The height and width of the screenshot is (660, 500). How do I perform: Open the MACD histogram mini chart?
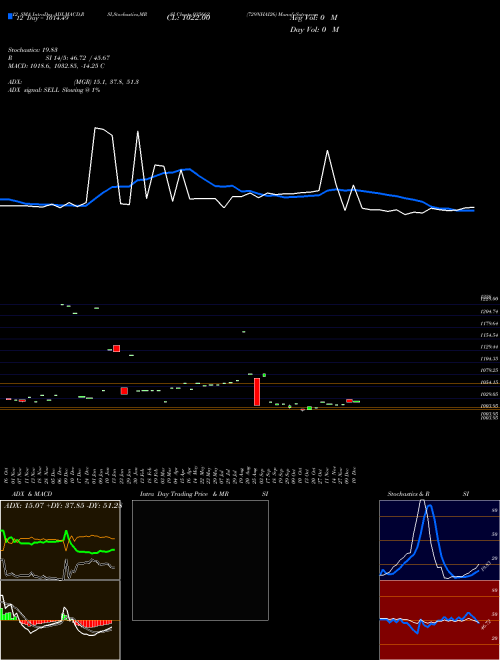[x=60, y=620]
